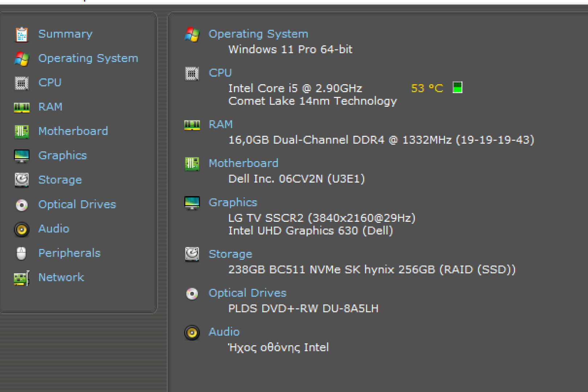
Task: Click the 53 °C temperature reading
Action: point(427,88)
